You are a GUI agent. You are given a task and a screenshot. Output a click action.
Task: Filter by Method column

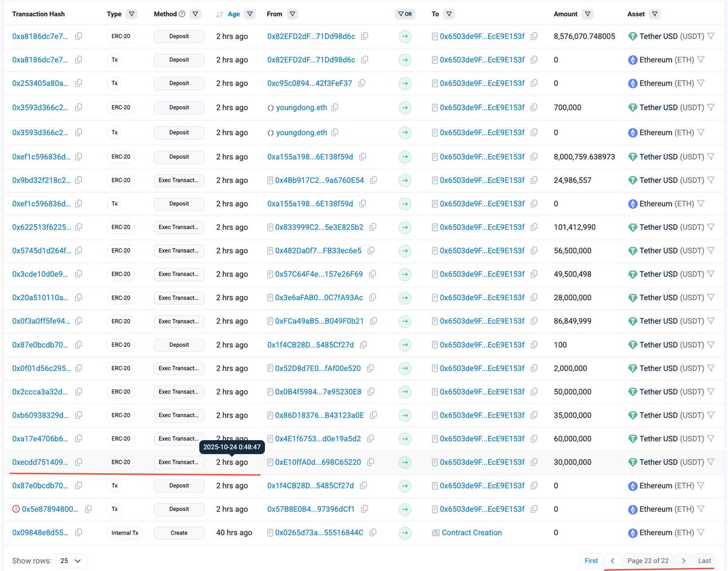coord(195,14)
